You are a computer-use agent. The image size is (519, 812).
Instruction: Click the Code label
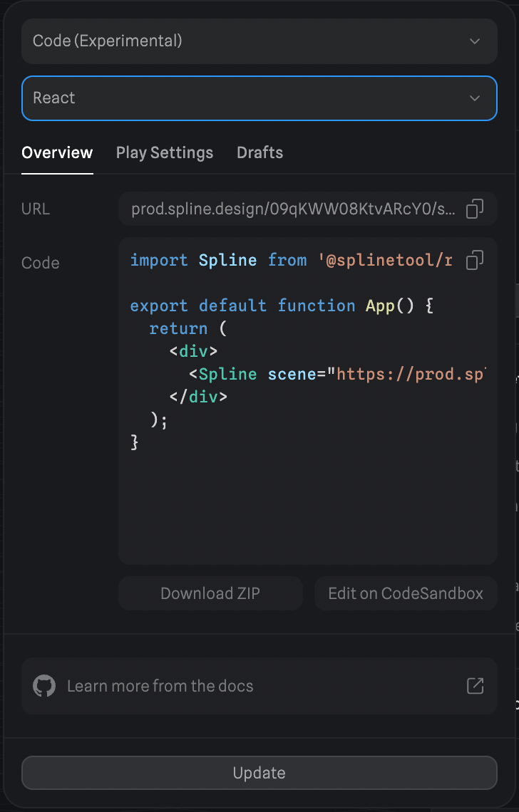[x=41, y=263]
